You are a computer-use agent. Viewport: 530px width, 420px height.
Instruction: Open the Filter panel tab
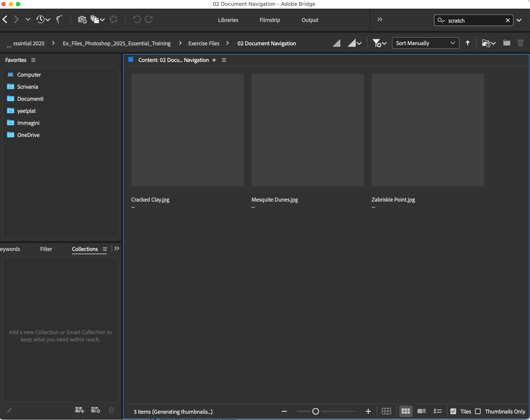pos(46,249)
